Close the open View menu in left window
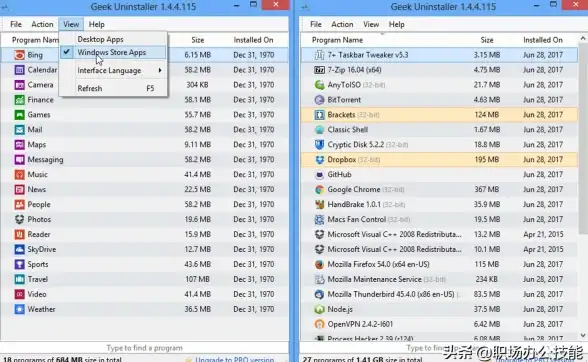 pos(71,24)
